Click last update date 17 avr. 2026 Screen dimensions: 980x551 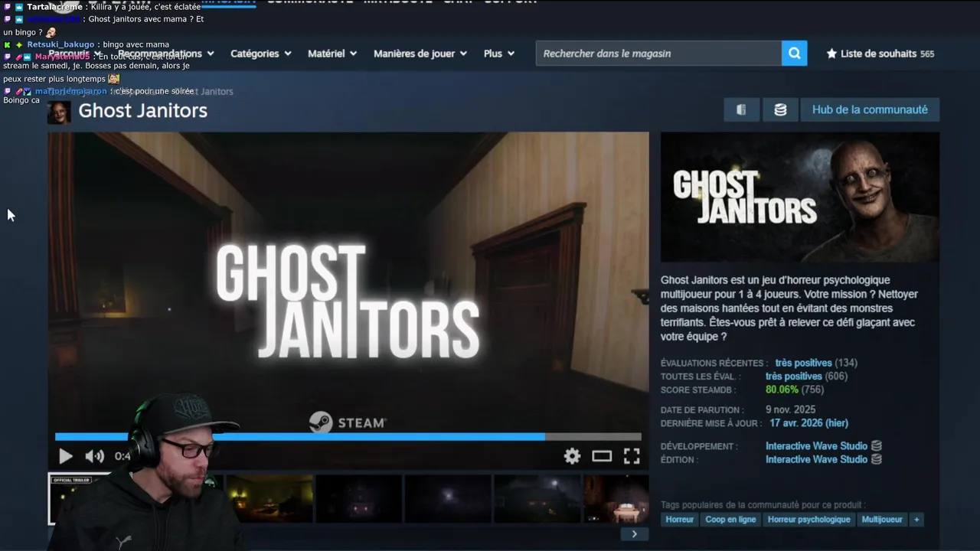(808, 423)
